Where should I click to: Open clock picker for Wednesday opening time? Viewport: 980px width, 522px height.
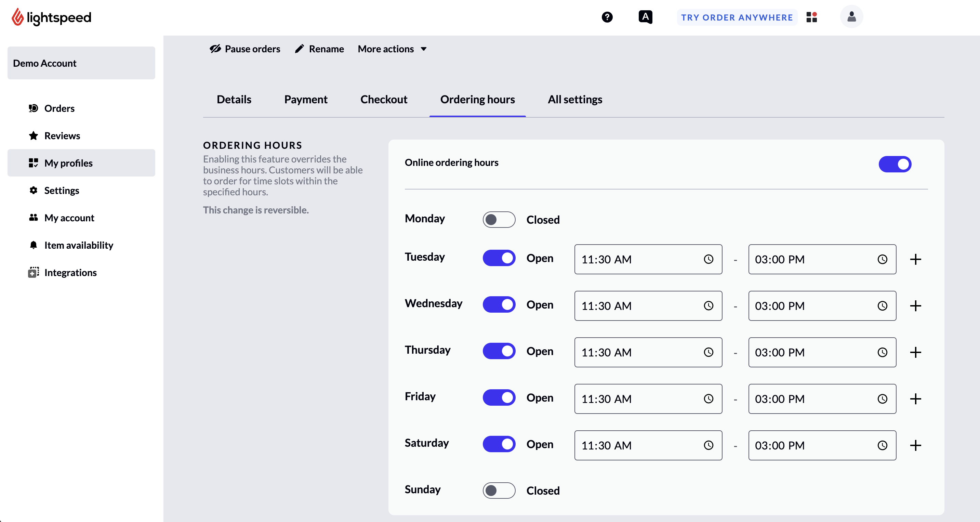[x=708, y=306]
